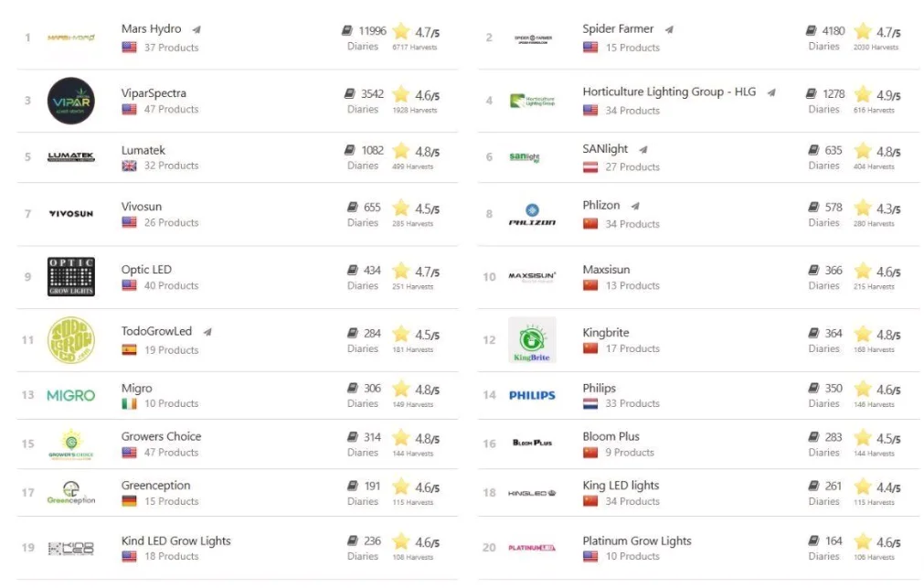This screenshot has width=924, height=588.
Task: Click the Phlizon logo icon
Action: [x=532, y=214]
